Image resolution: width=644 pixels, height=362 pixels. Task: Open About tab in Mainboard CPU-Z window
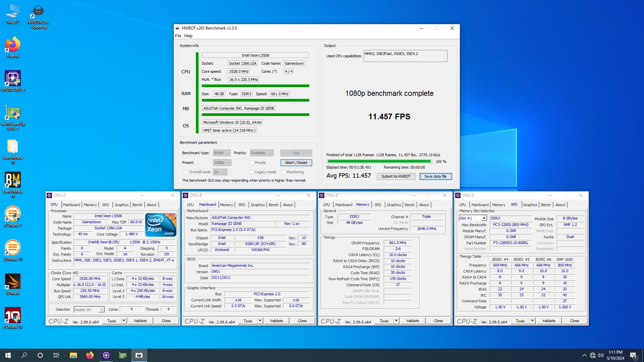(288, 205)
